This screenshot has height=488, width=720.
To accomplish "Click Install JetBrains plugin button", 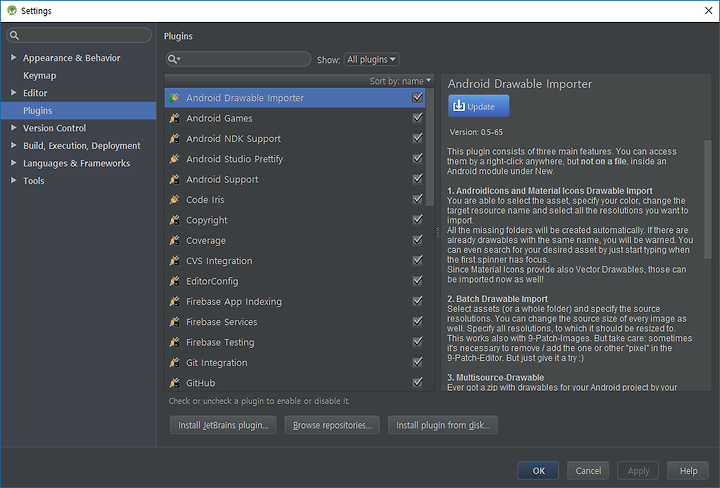I will (223, 425).
